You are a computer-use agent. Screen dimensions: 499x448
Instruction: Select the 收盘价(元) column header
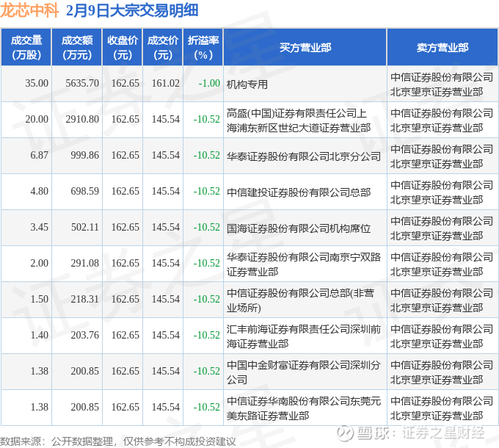point(123,47)
